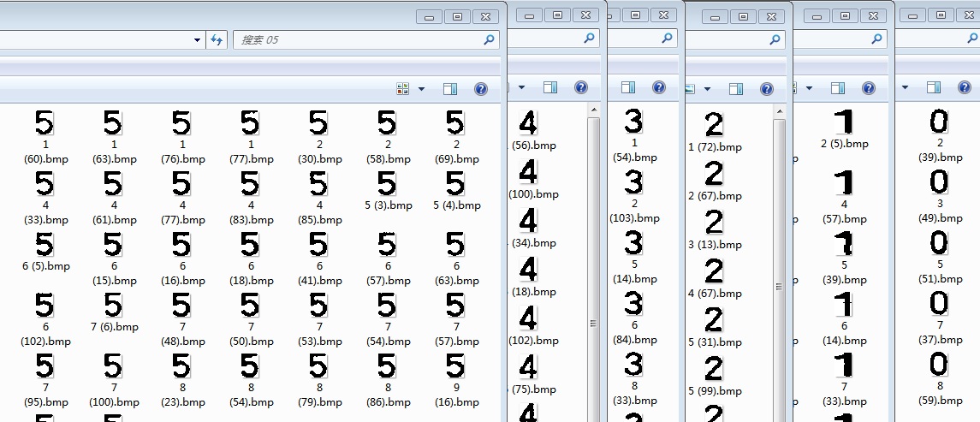980x422 pixels.
Task: Select 8 (59).bmp in the digit 0 window
Action: tap(940, 365)
